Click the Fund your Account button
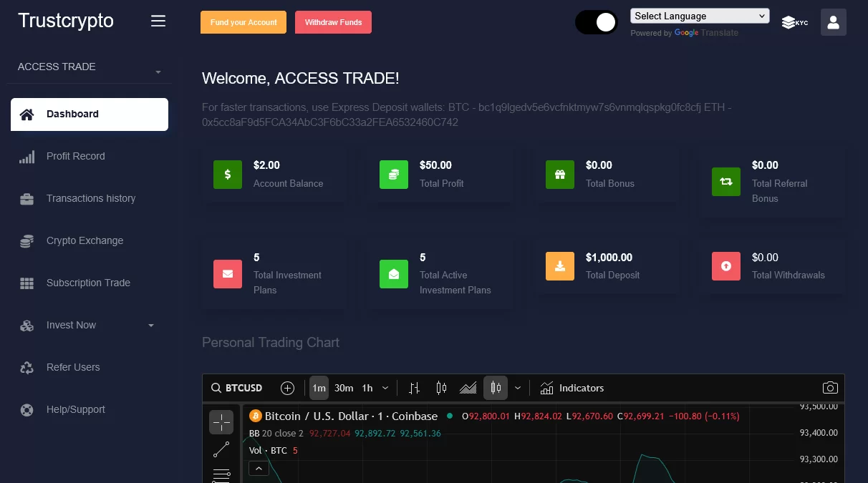The width and height of the screenshot is (868, 483). [x=243, y=22]
